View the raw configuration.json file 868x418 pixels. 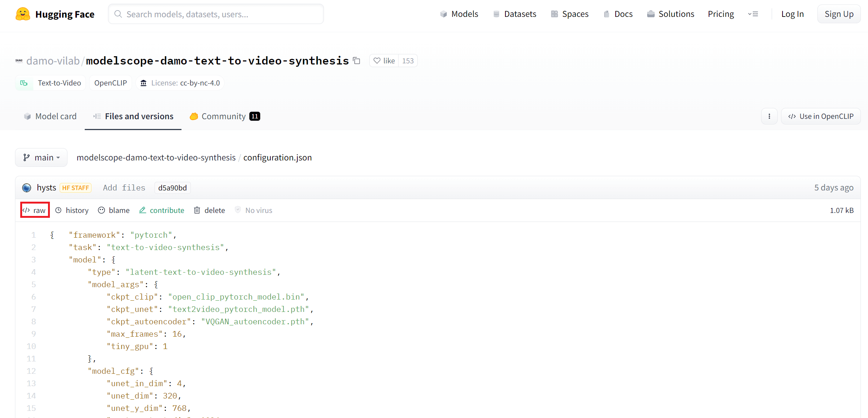point(34,210)
